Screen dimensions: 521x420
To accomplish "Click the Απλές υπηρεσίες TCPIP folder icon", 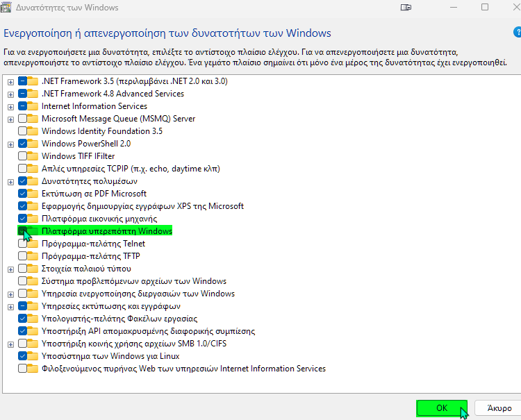I will (x=32, y=169).
